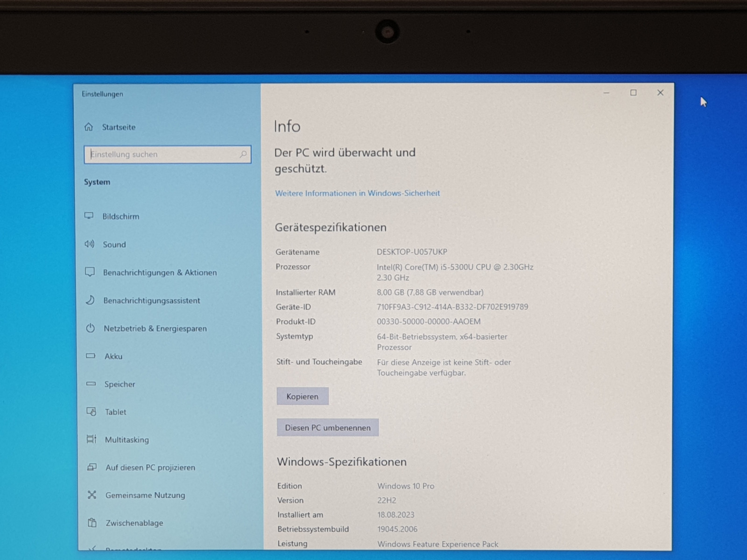The image size is (747, 560).
Task: Click the Akku battery icon
Action: click(x=91, y=356)
